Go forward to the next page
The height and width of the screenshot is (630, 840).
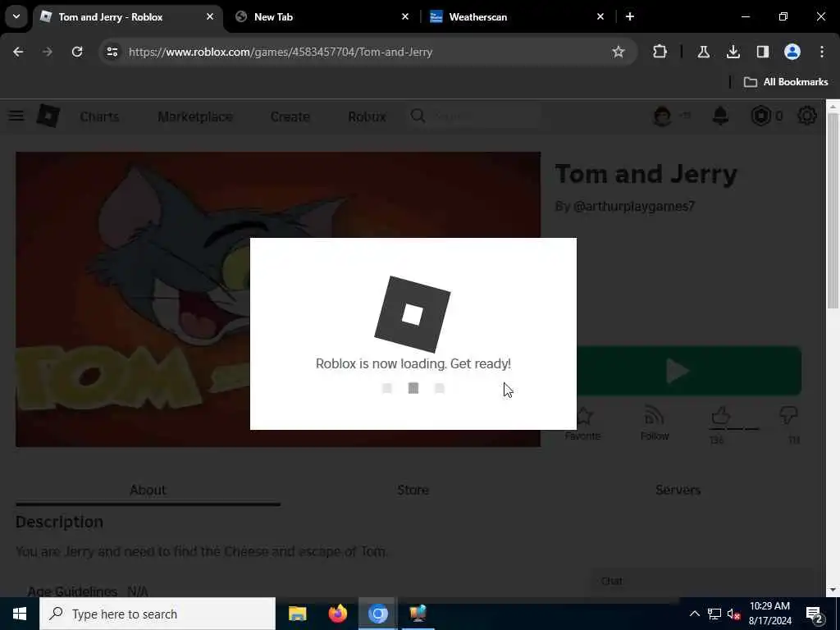click(x=47, y=52)
